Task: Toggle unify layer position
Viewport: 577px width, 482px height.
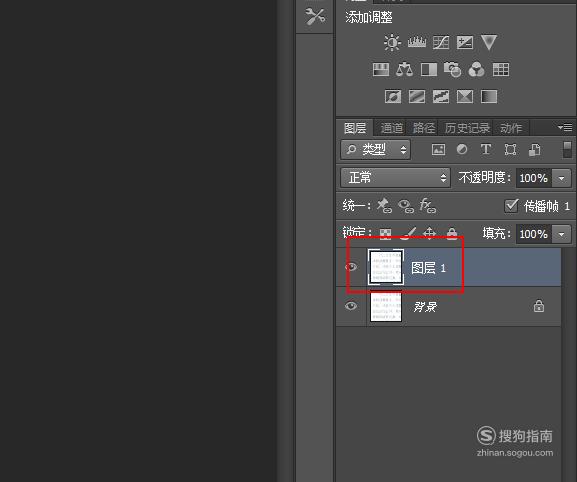Action: pyautogui.click(x=385, y=206)
